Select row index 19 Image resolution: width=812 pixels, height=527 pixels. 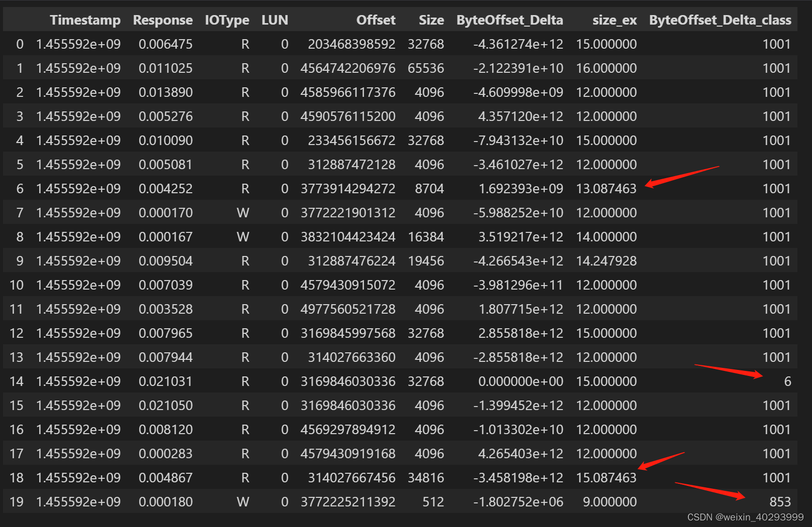[17, 502]
